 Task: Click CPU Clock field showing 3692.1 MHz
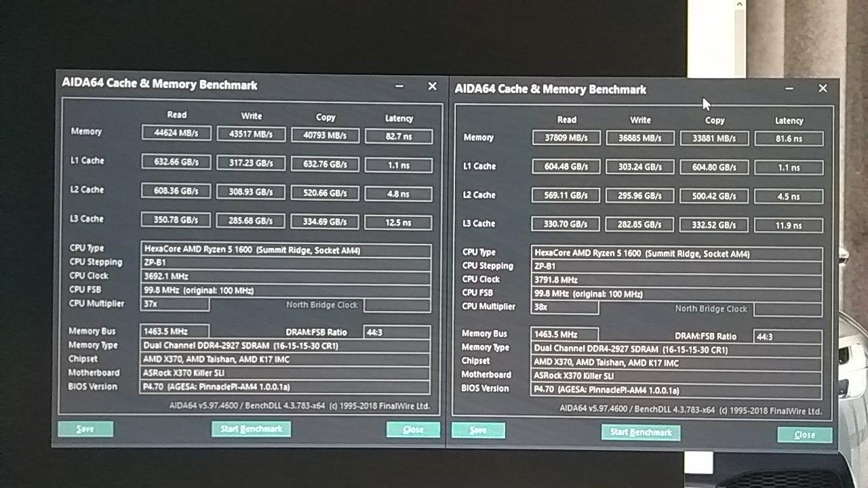[285, 277]
